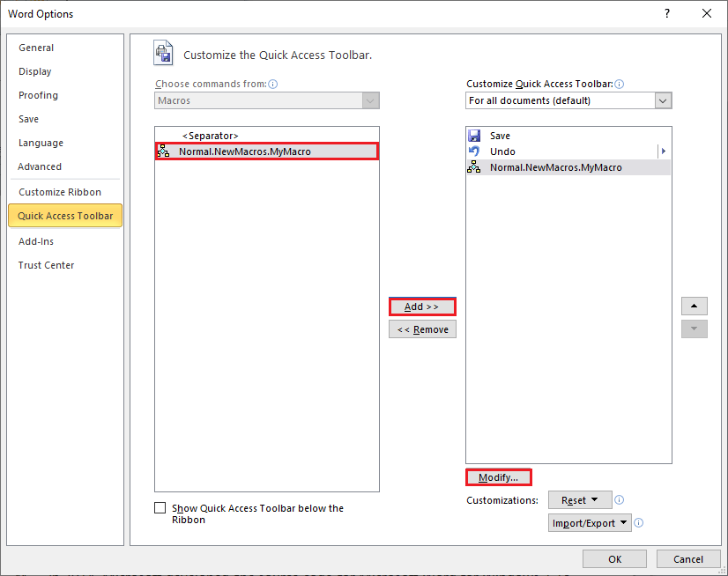The image size is (728, 576).
Task: Click the Move Down arrow button
Action: [x=695, y=329]
